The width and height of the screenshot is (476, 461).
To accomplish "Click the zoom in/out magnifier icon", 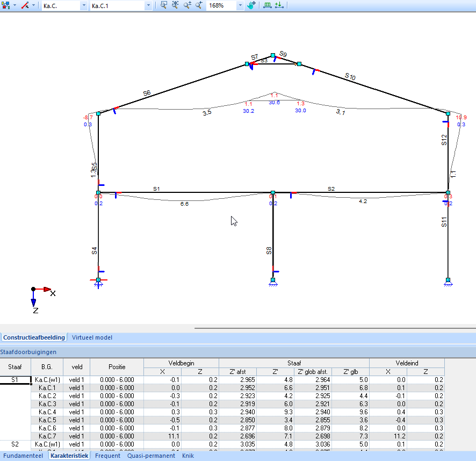I will click(x=187, y=5).
